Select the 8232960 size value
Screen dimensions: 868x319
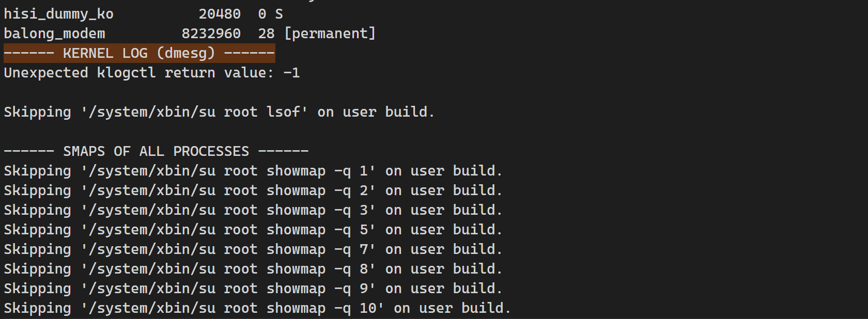[x=211, y=34]
